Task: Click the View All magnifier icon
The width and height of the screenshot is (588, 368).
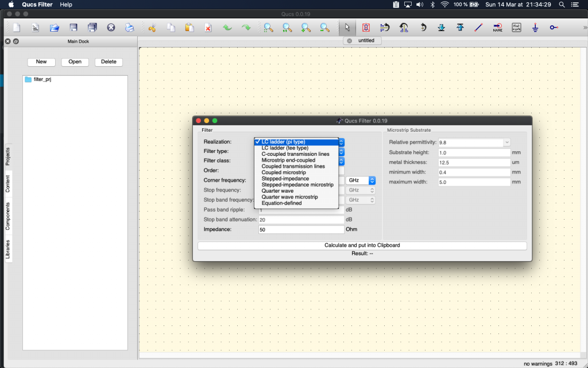Action: [269, 28]
